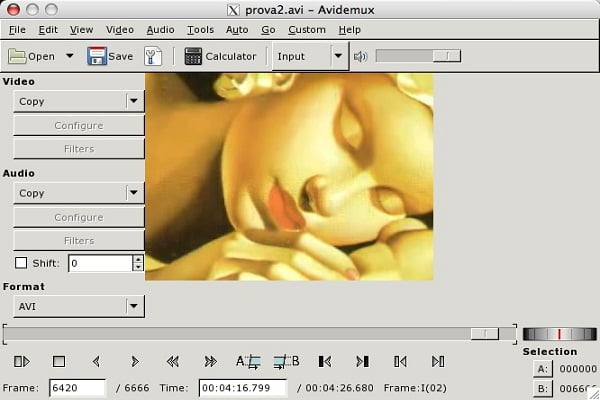Viewport: 600px width, 400px height.
Task: Open the Tools menu
Action: (200, 30)
